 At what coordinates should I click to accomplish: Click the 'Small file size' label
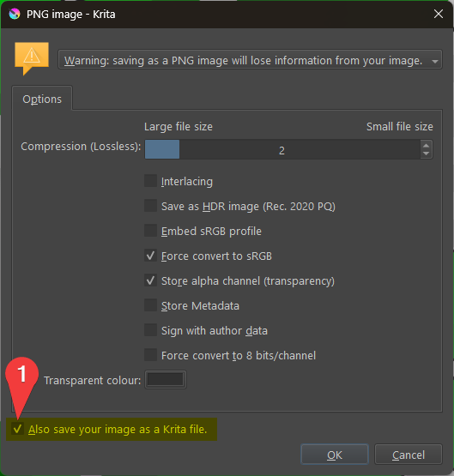coord(400,127)
